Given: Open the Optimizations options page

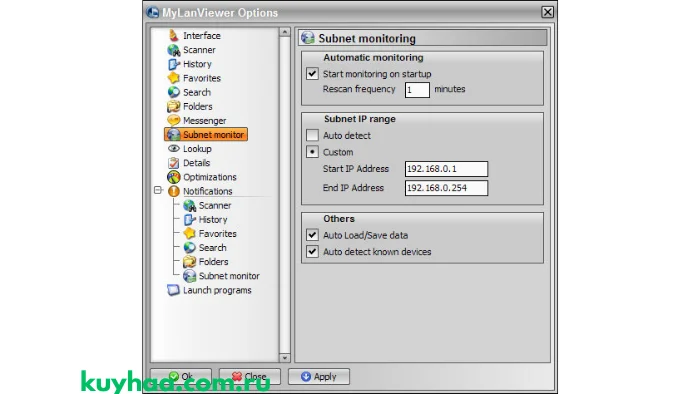Looking at the screenshot, I should pos(209,177).
